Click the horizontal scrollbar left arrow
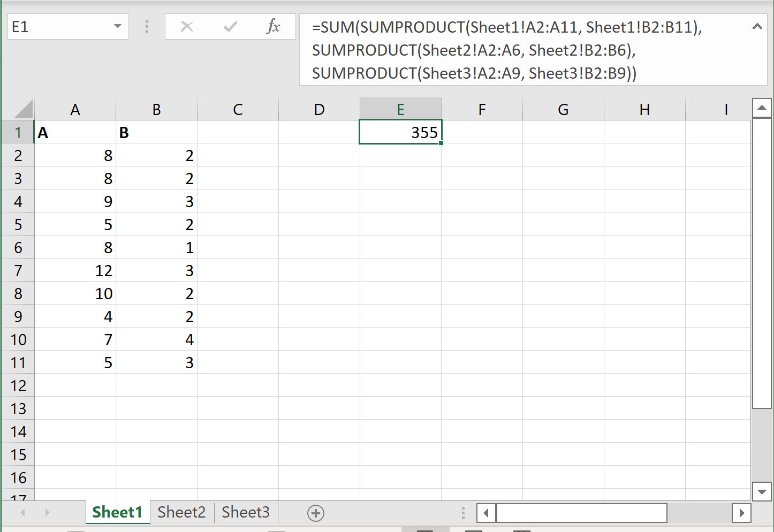The width and height of the screenshot is (774, 532). 485,512
